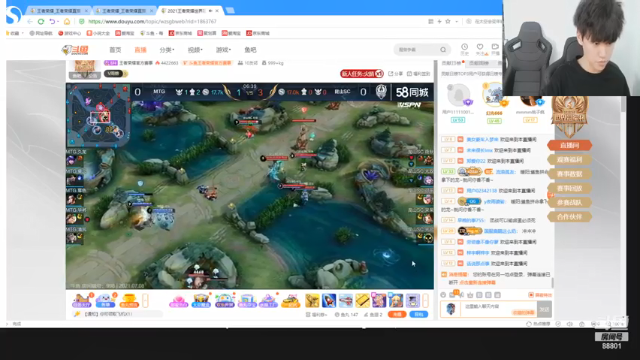Click the Sogou browser logo icon

14,15
